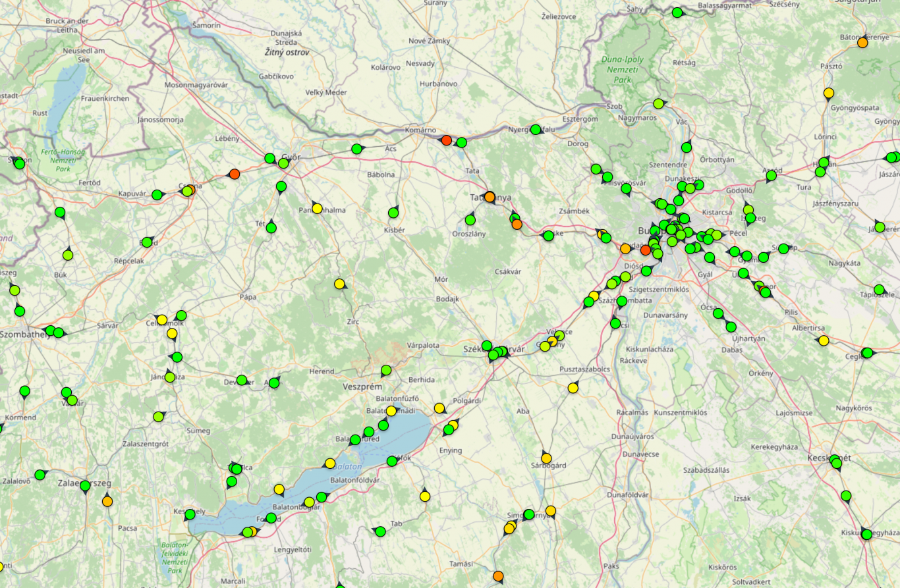Click the yellow-green marker above Nagymaros
The width and height of the screenshot is (900, 588).
pyautogui.click(x=658, y=103)
